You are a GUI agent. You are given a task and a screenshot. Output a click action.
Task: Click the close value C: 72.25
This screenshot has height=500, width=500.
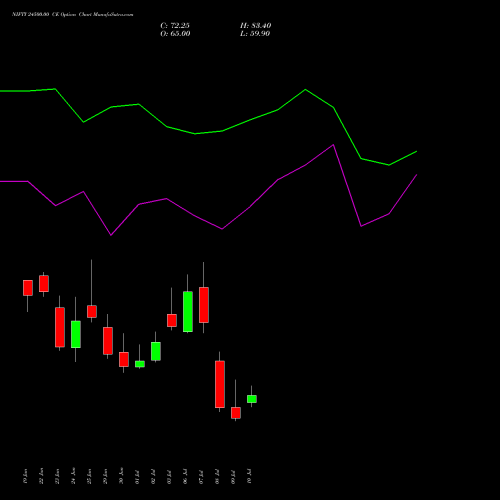click(175, 26)
